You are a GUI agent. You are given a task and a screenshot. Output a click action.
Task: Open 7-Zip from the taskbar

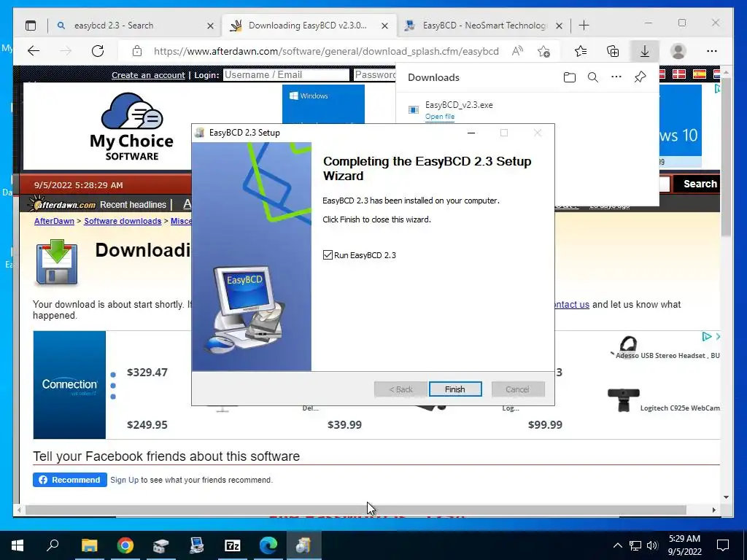[233, 545]
